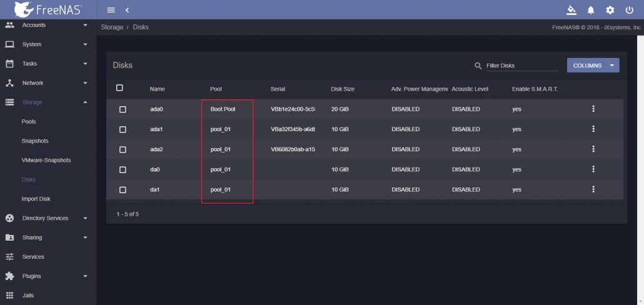This screenshot has width=644, height=305.
Task: Open Pools under Storage
Action: click(29, 121)
